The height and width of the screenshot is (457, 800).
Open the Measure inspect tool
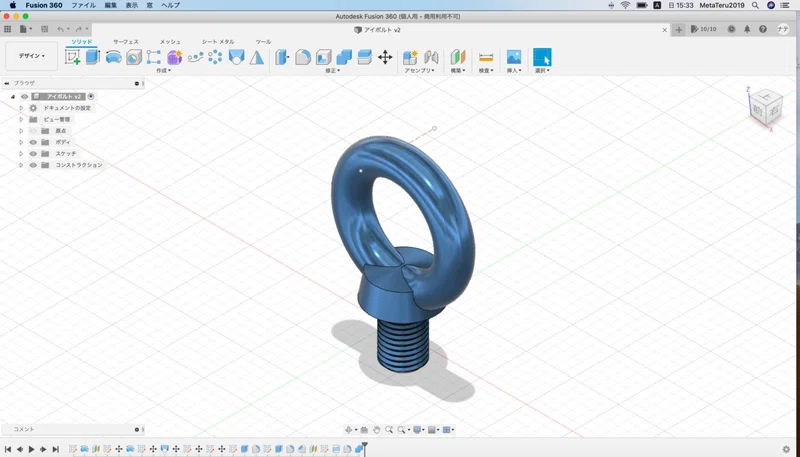[486, 57]
